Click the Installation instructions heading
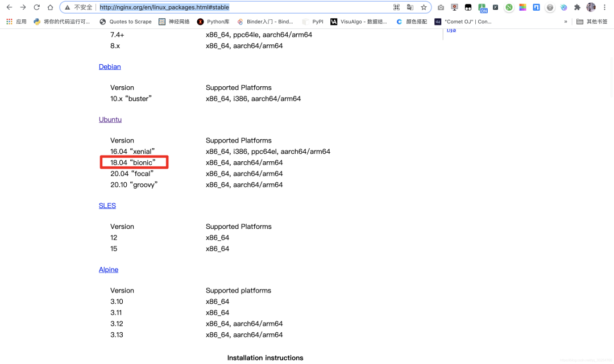Image resolution: width=614 pixels, height=364 pixels. tap(265, 358)
